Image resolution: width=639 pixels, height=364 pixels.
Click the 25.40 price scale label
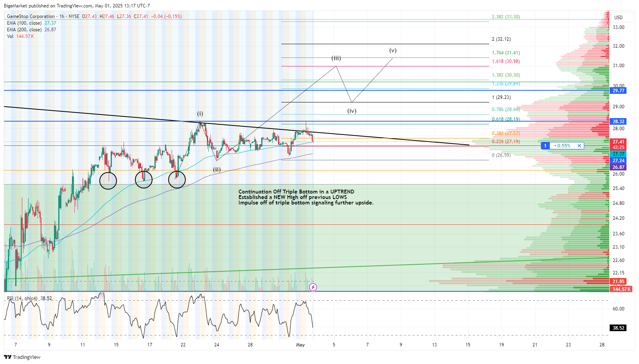(618, 188)
